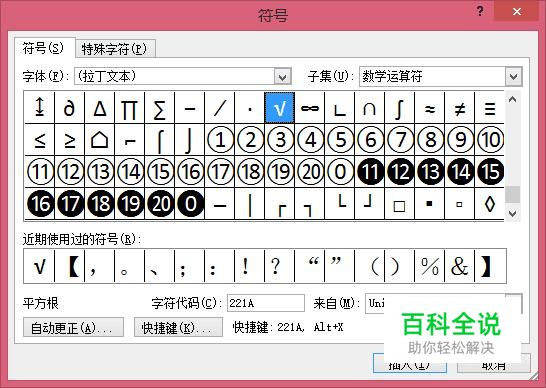Open the dialog help question mark
Image resolution: width=546 pixels, height=388 pixels.
click(x=480, y=12)
